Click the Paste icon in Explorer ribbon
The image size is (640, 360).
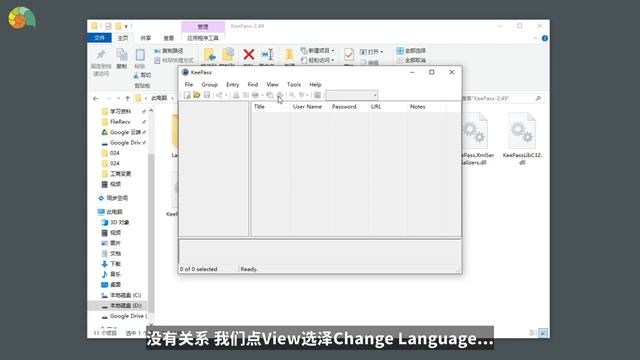(x=140, y=55)
